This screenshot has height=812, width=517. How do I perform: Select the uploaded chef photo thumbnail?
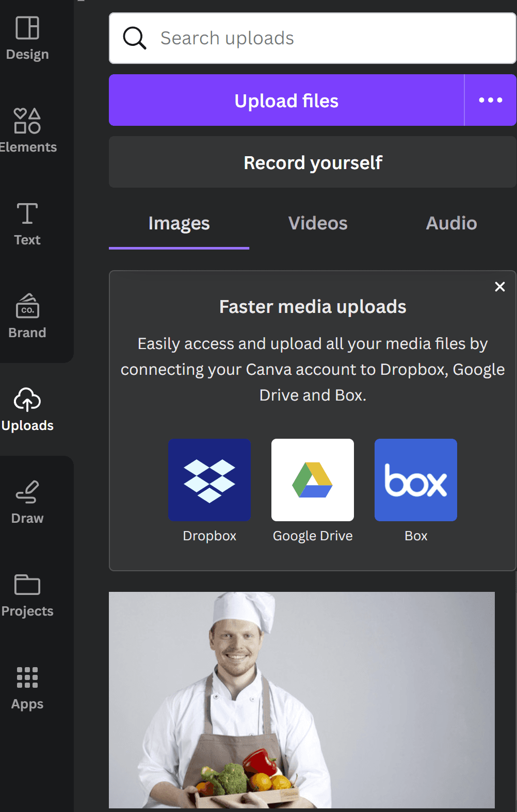[302, 700]
